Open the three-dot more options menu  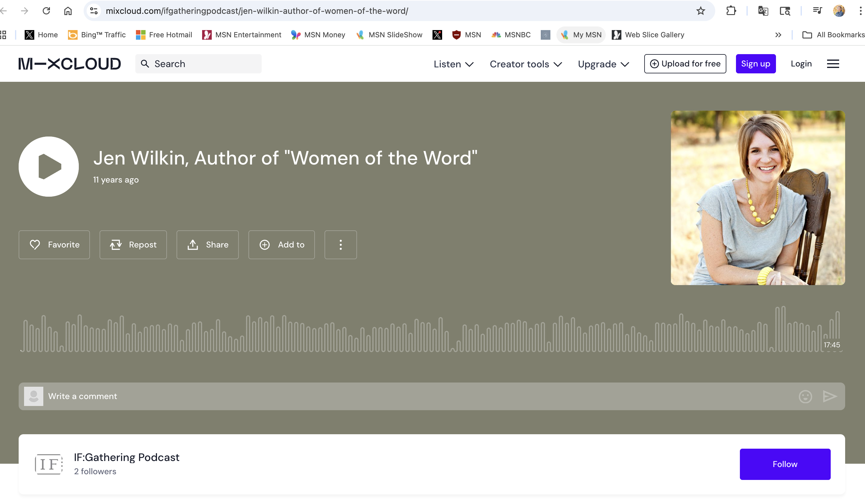point(340,244)
